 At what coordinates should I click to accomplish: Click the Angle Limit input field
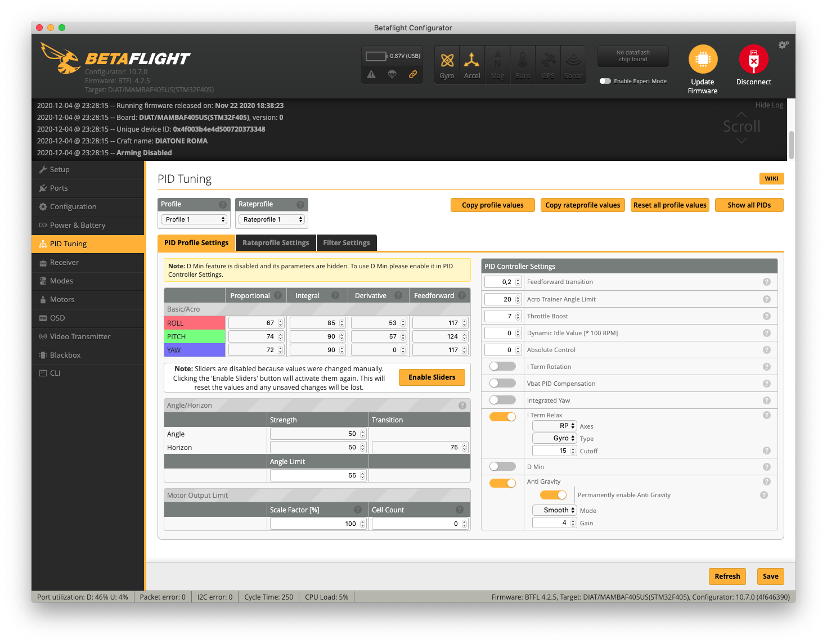(x=318, y=475)
